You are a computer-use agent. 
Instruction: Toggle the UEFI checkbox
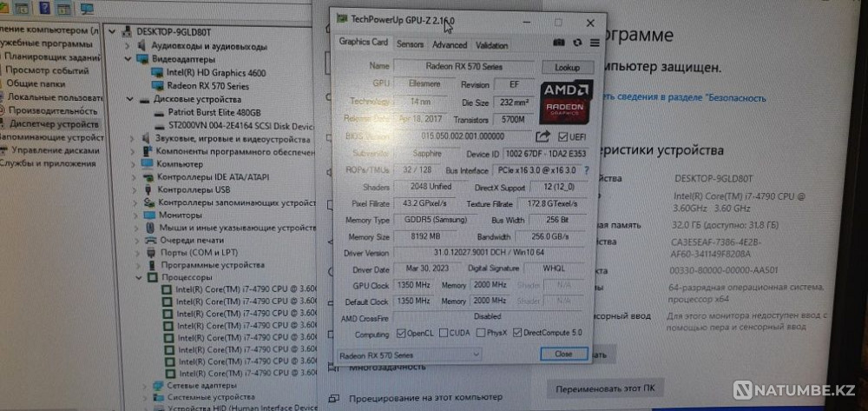pyautogui.click(x=563, y=136)
